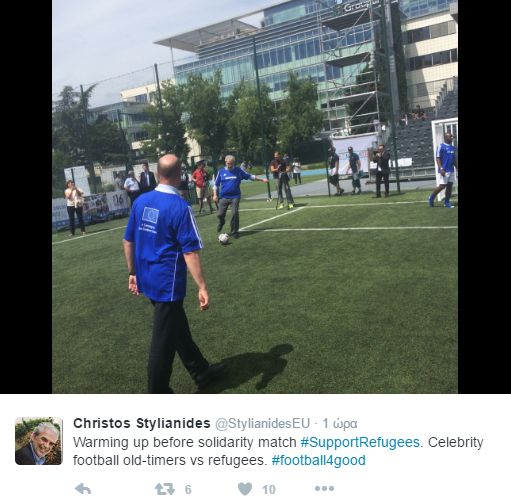This screenshot has width=511, height=500.
Task: View the retweet count of 6
Action: 188,489
